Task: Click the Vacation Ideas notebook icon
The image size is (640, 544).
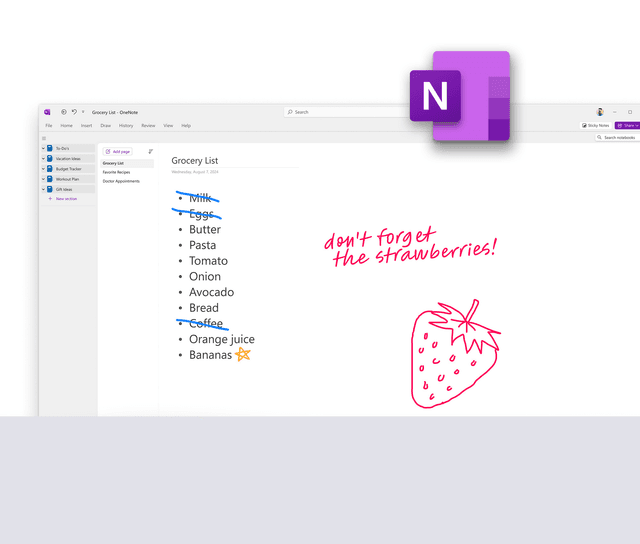Action: (x=50, y=158)
